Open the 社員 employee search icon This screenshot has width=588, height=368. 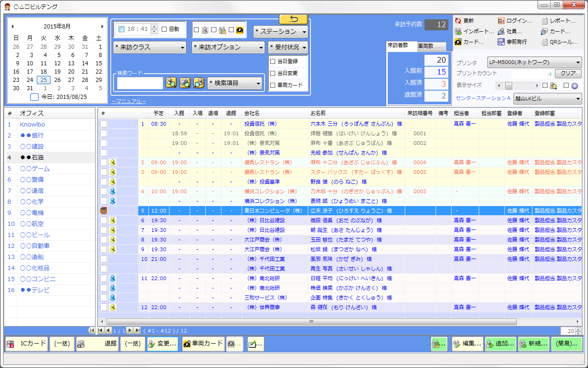point(501,32)
